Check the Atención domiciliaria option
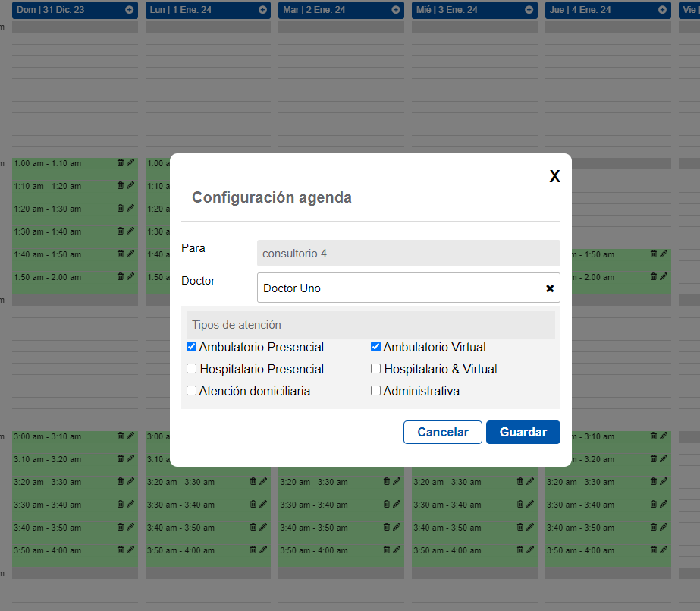 [191, 390]
